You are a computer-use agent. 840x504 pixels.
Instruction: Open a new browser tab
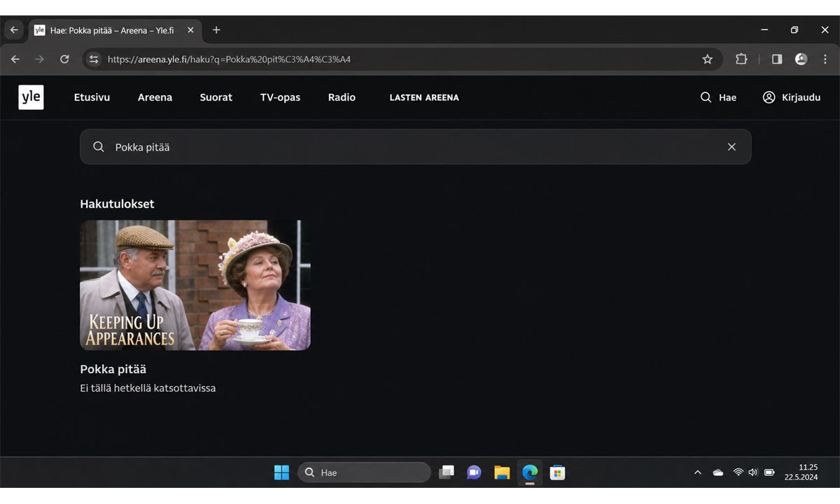coord(216,30)
